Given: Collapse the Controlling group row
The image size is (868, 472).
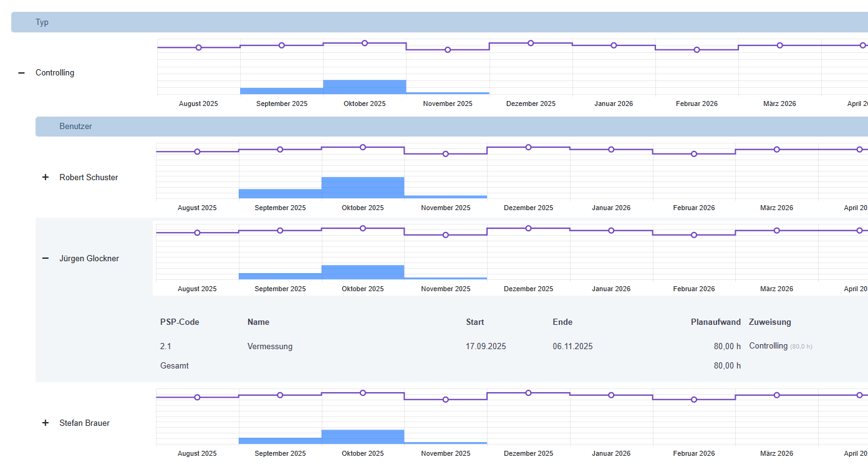Looking at the screenshot, I should [21, 73].
